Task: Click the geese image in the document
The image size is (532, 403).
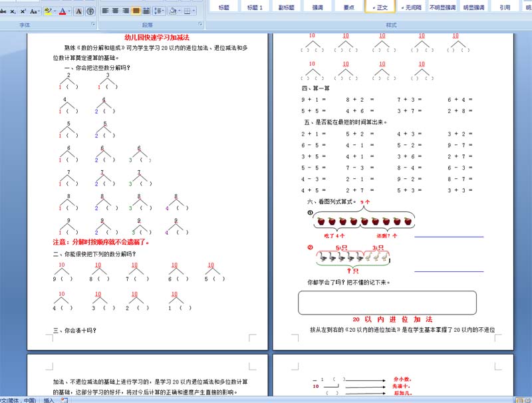Action: [353, 257]
